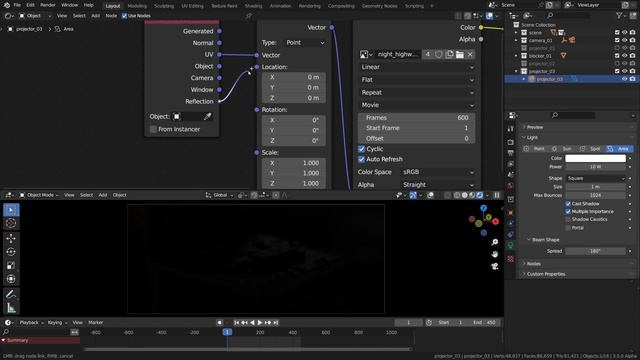Enable the From Instancer checkbox
Image resolution: width=640 pixels, height=360 pixels.
point(153,129)
